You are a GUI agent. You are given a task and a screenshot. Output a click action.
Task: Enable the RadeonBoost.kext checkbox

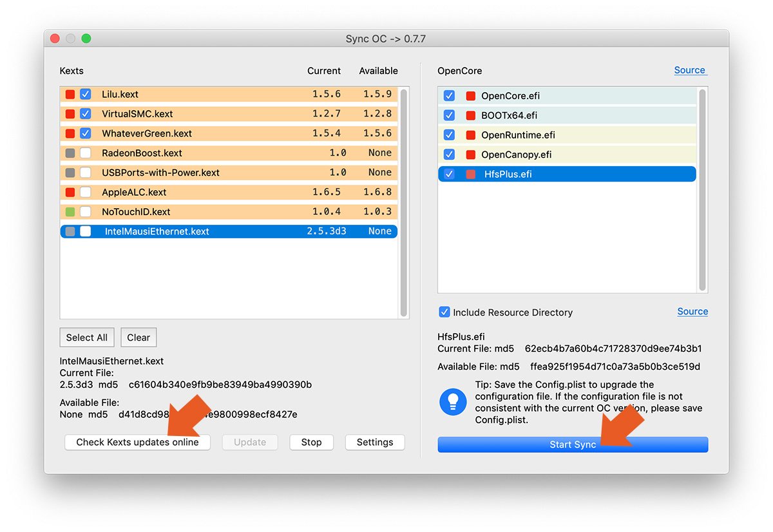[86, 153]
